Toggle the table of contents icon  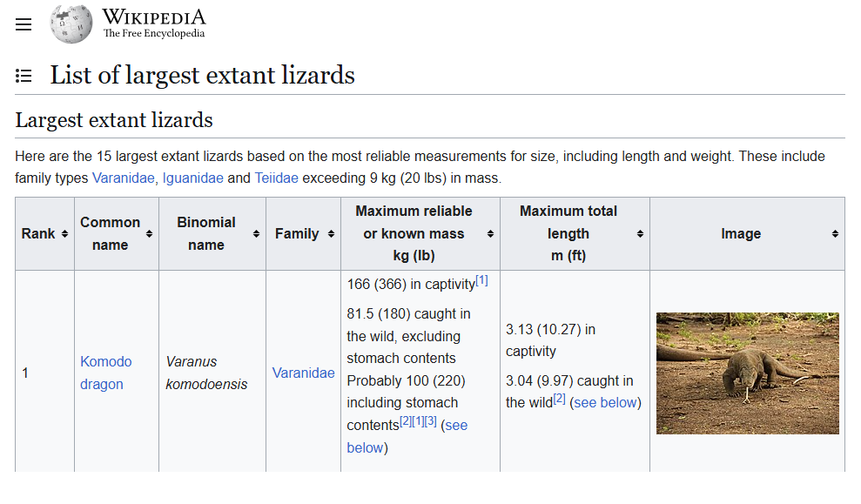click(24, 76)
